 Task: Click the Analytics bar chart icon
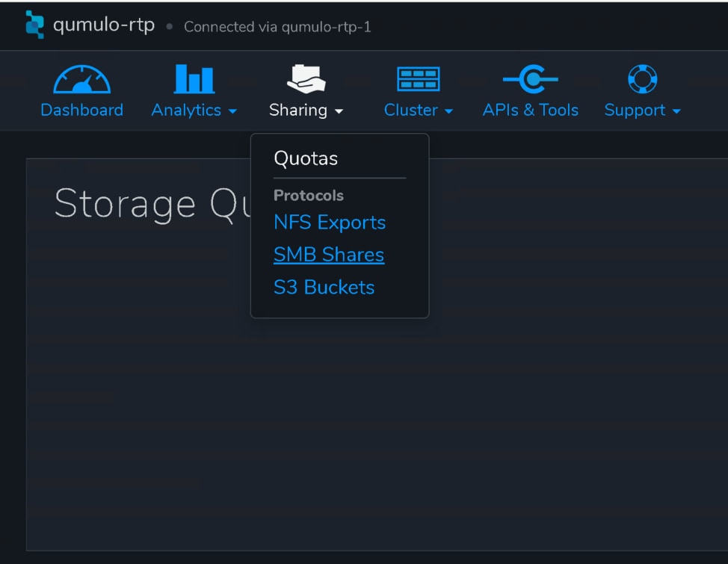point(194,79)
